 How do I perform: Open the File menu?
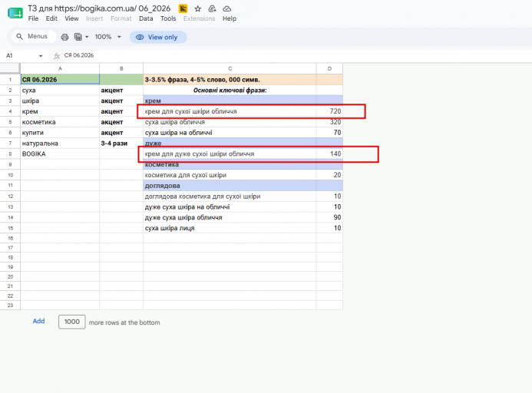(33, 18)
